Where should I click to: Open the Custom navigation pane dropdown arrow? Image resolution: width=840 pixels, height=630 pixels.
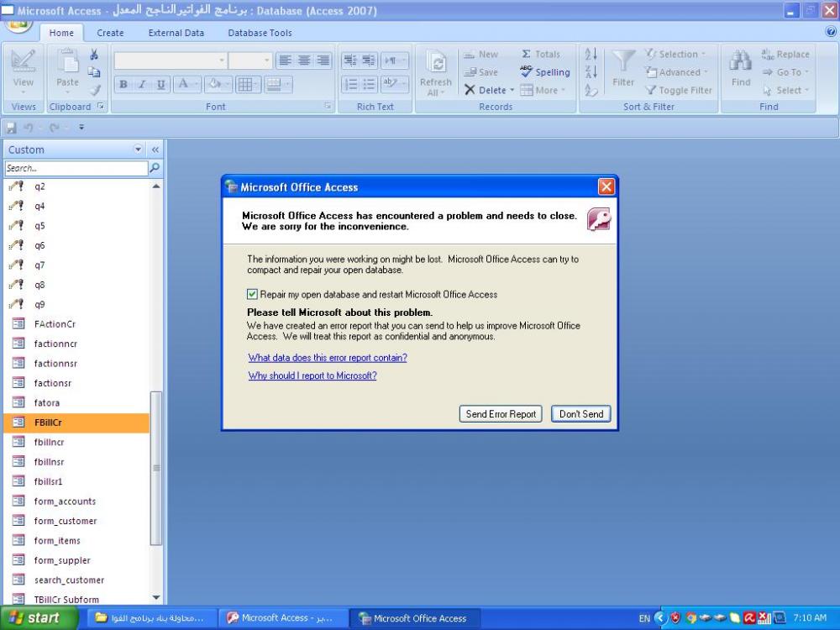coord(139,150)
